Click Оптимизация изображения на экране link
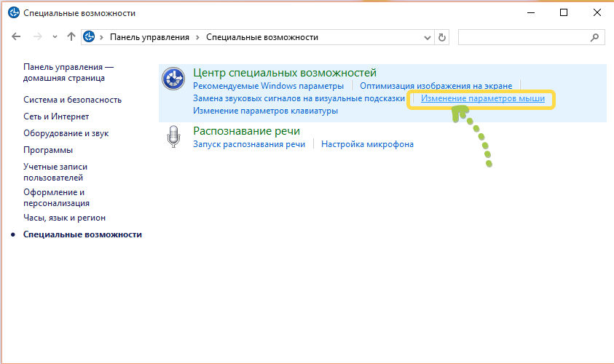The image size is (614, 364). pos(436,86)
